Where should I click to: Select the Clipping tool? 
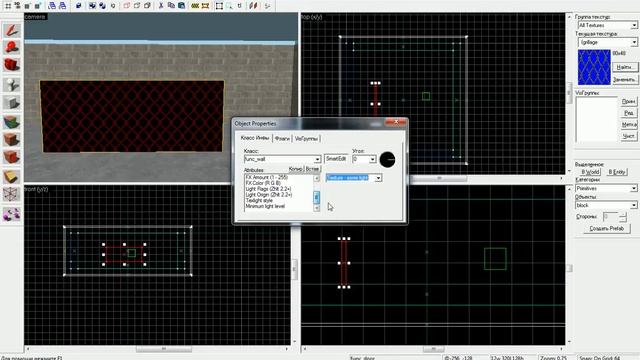(x=11, y=177)
